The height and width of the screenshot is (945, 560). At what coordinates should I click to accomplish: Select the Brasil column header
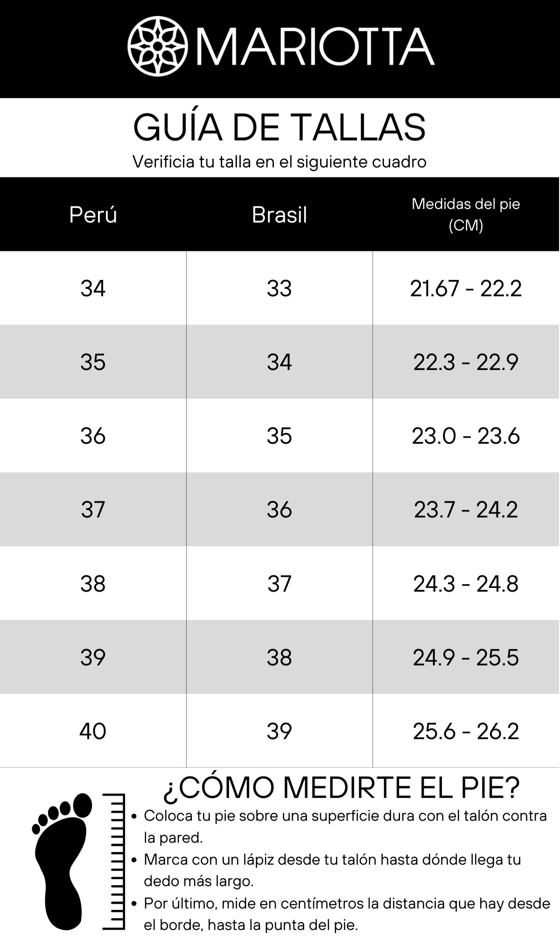coord(280,215)
